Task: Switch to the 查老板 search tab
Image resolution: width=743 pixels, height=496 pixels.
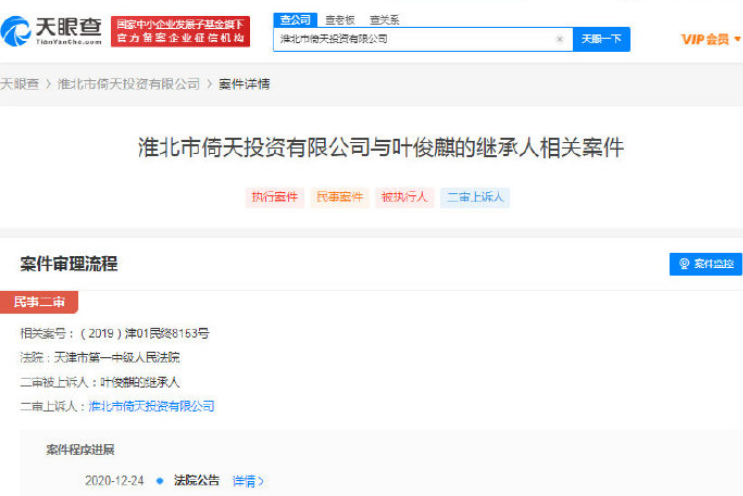Action: point(340,19)
